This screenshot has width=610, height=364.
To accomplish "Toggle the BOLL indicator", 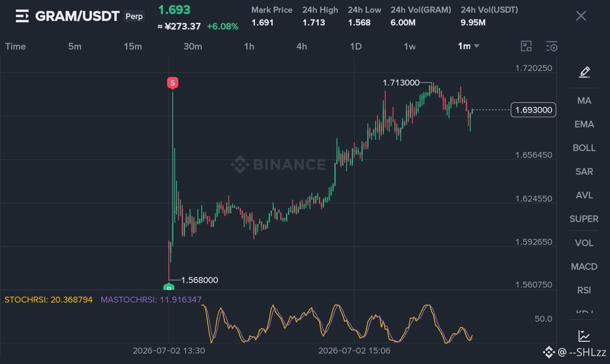I will coord(584,148).
